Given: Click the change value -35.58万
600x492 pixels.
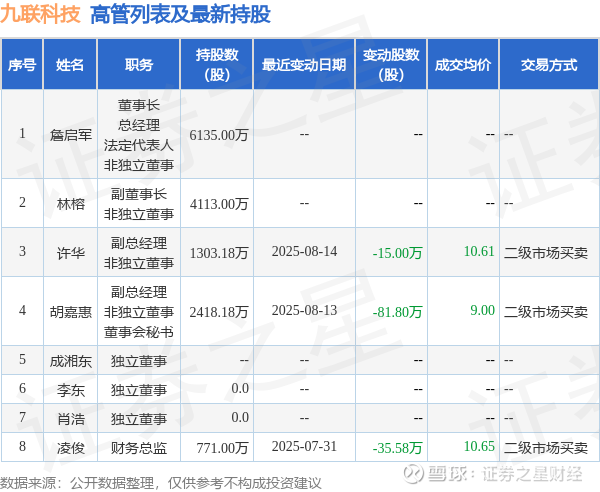Looking at the screenshot, I should coord(397,448).
